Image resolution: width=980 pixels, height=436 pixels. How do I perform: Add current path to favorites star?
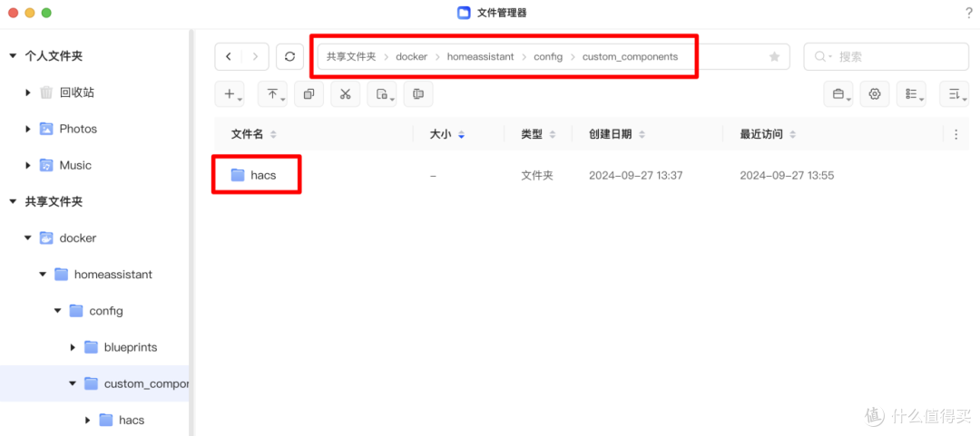click(774, 57)
